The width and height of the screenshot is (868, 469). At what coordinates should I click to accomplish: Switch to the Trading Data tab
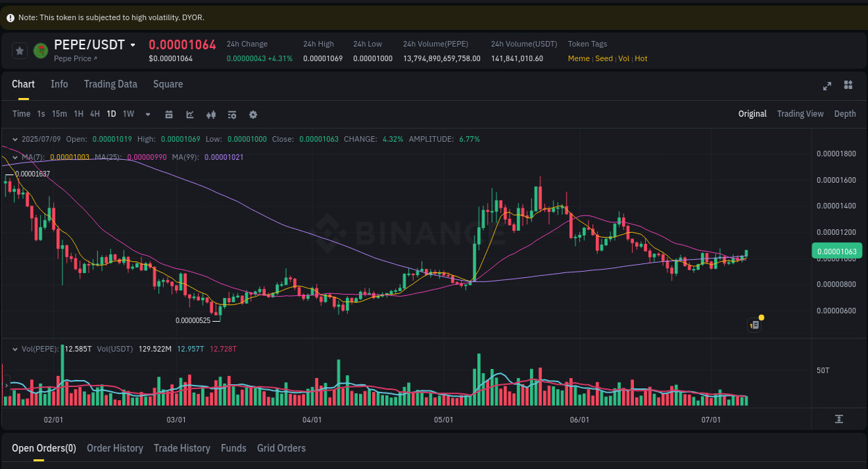(x=110, y=84)
